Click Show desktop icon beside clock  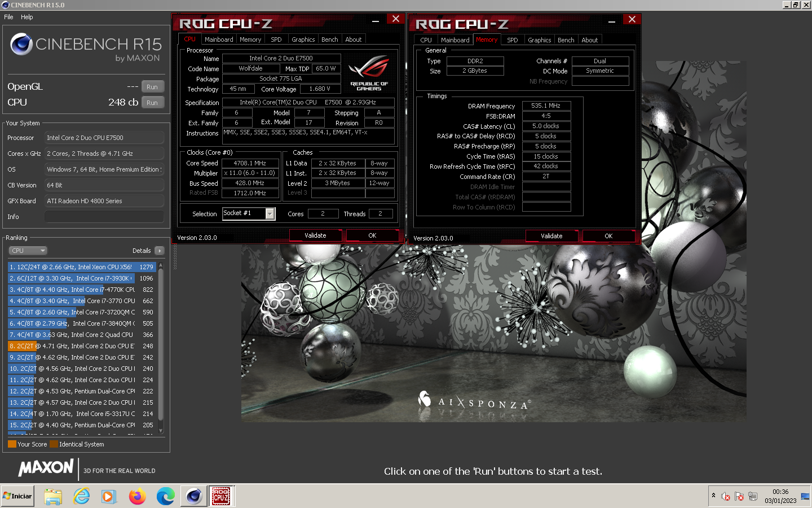point(805,496)
